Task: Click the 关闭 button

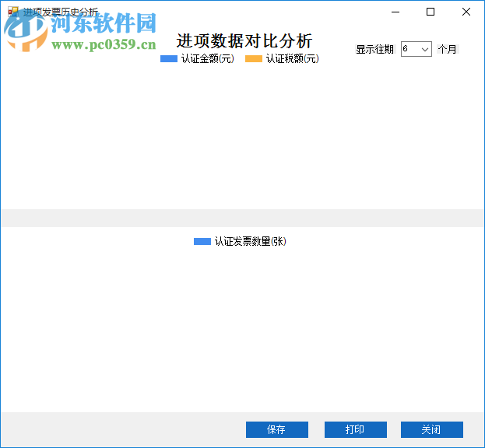Action: (x=432, y=429)
